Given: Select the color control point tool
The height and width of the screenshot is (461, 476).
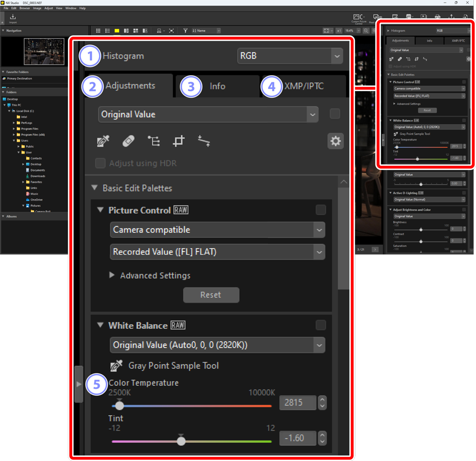Looking at the screenshot, I should (x=154, y=141).
